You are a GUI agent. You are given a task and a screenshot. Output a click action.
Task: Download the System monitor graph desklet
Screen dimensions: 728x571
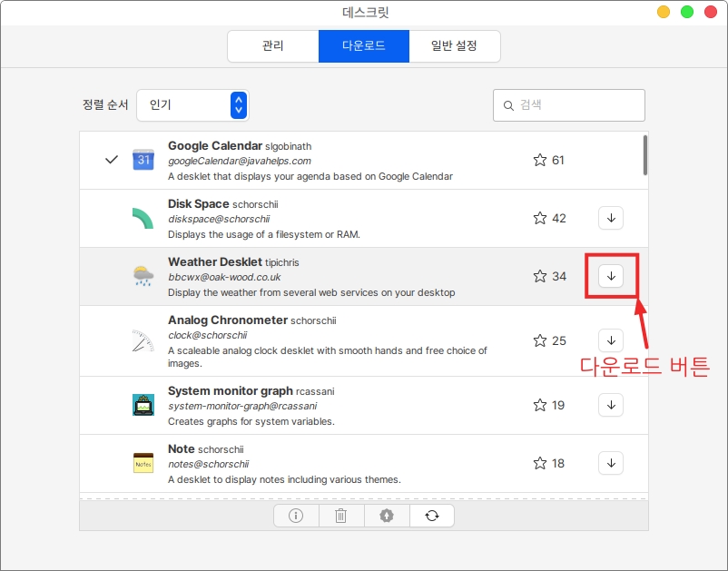611,405
